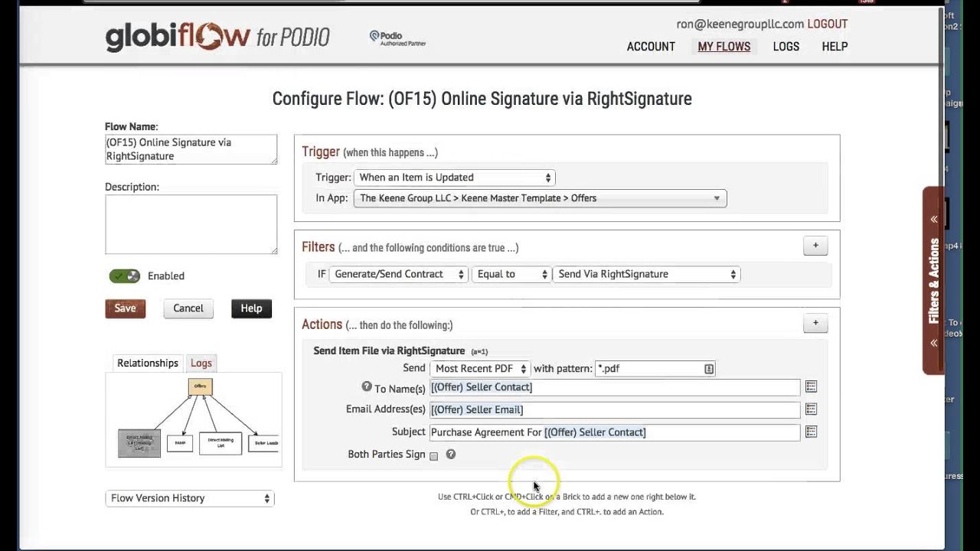This screenshot has height=551, width=980.
Task: Click the Filters & Actions side tab
Action: coord(933,281)
